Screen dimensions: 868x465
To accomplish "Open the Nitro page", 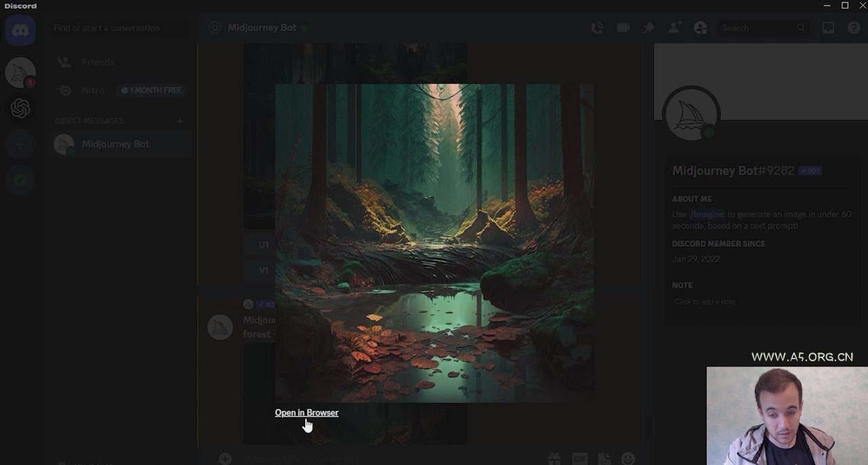I will [93, 90].
